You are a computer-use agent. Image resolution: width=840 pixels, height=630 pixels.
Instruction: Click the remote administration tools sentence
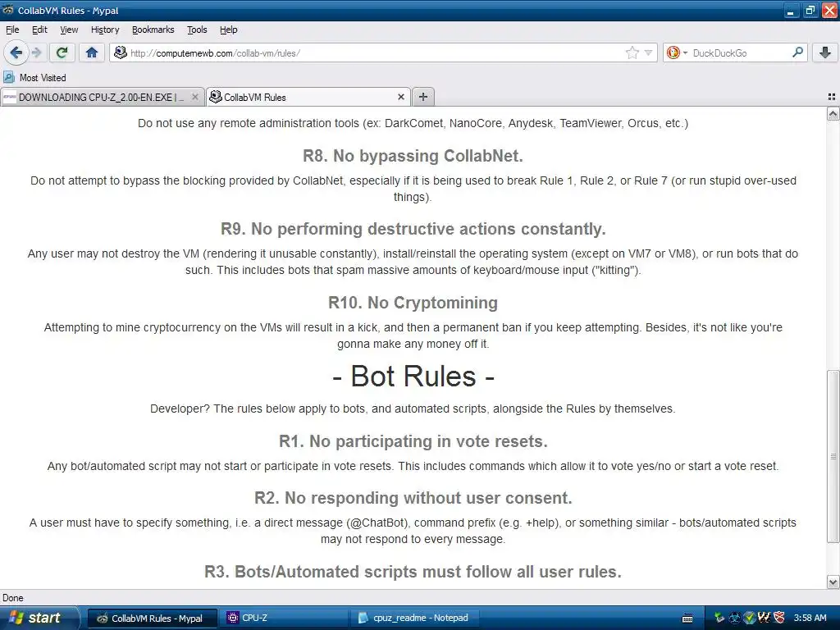413,123
